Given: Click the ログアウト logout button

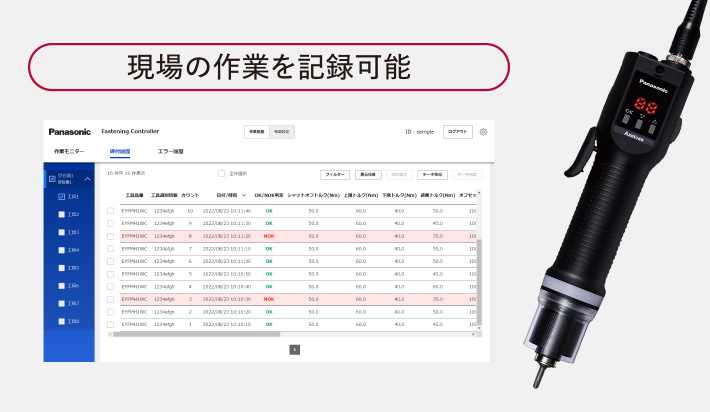Looking at the screenshot, I should click(x=457, y=131).
